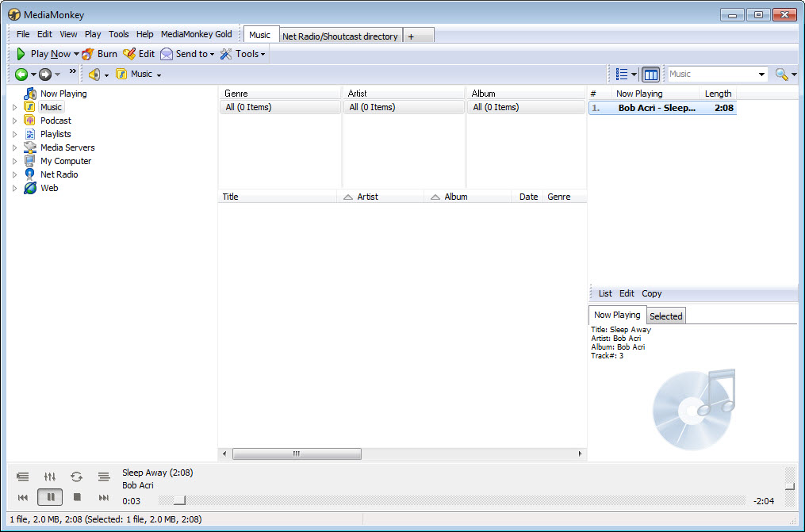
Task: Select Playlists node in tree
Action: point(56,134)
